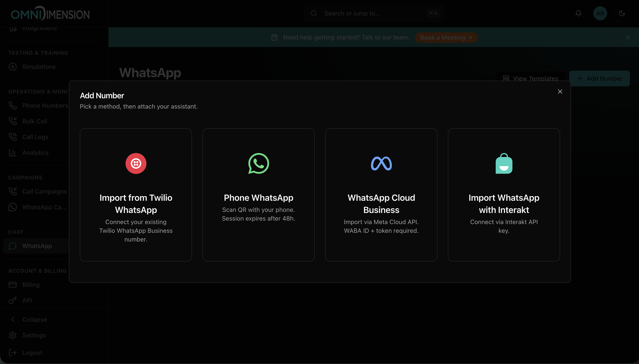Viewport: 639px width, 364px height.
Task: Click the Analytics bar chart icon
Action: (12, 153)
